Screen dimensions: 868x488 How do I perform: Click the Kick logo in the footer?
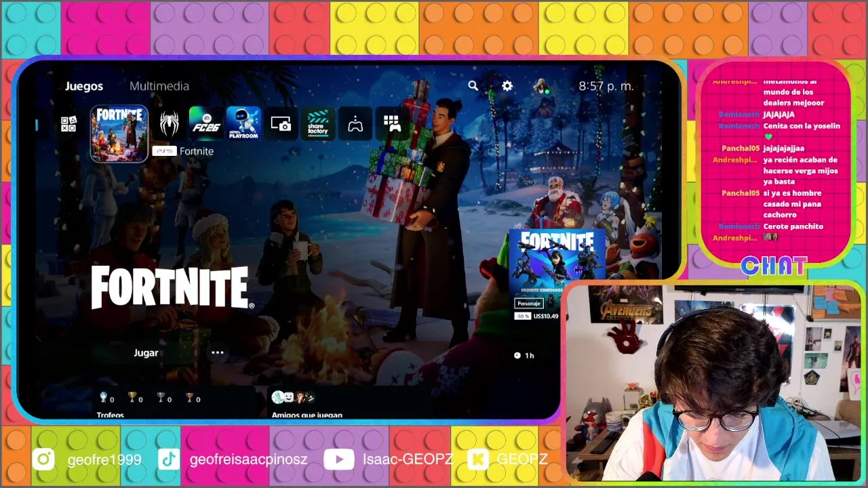coord(479,460)
